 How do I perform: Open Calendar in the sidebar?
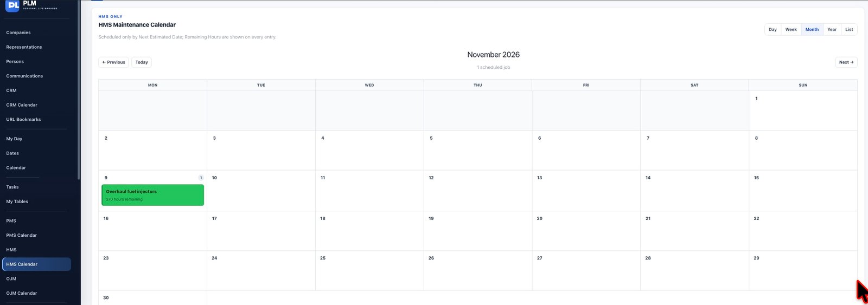pyautogui.click(x=16, y=168)
